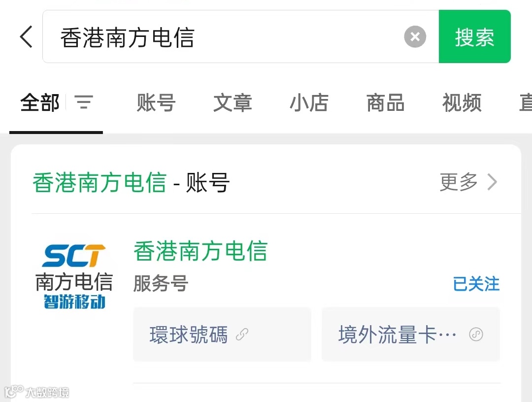Click the link icon beside 環球號碼
Viewport: 532px width, 402px height.
[x=242, y=335]
